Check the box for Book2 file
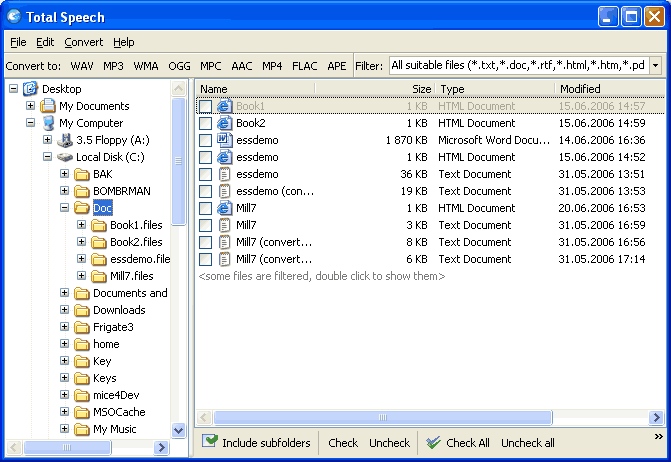The width and height of the screenshot is (671, 462). [205, 124]
